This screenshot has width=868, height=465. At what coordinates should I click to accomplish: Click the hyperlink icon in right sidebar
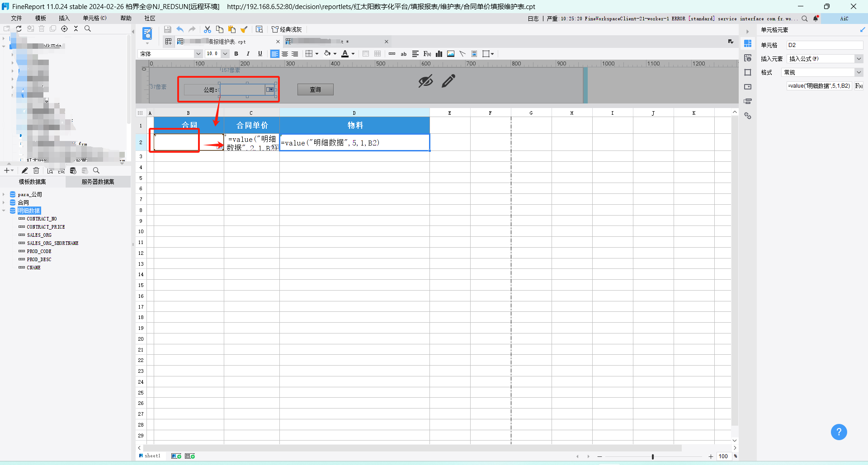[748, 116]
